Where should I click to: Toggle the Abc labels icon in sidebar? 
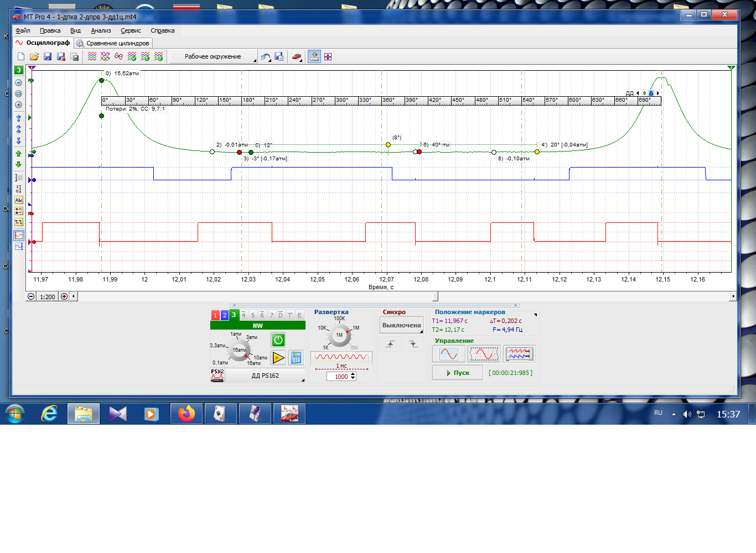pyautogui.click(x=19, y=200)
